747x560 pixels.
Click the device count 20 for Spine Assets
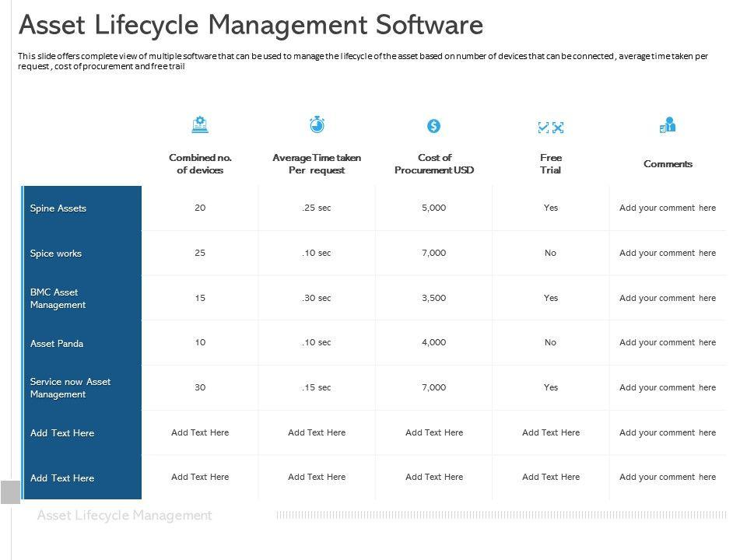click(x=200, y=208)
